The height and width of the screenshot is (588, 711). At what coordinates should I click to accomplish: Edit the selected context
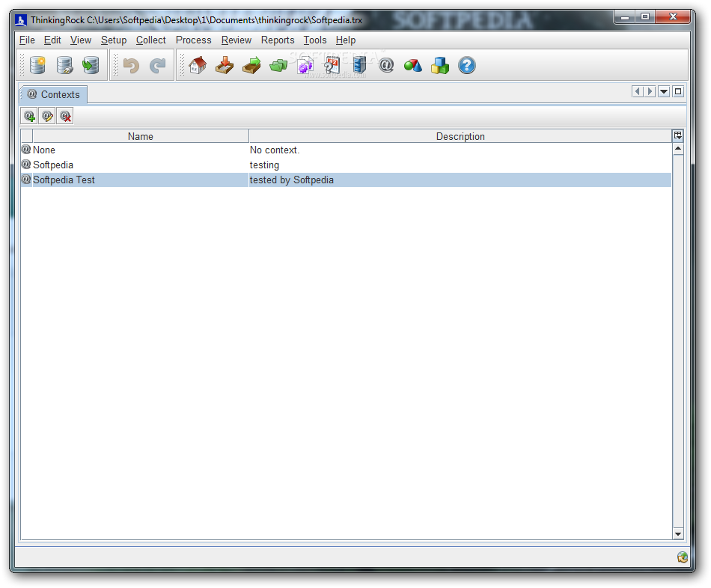coord(47,117)
